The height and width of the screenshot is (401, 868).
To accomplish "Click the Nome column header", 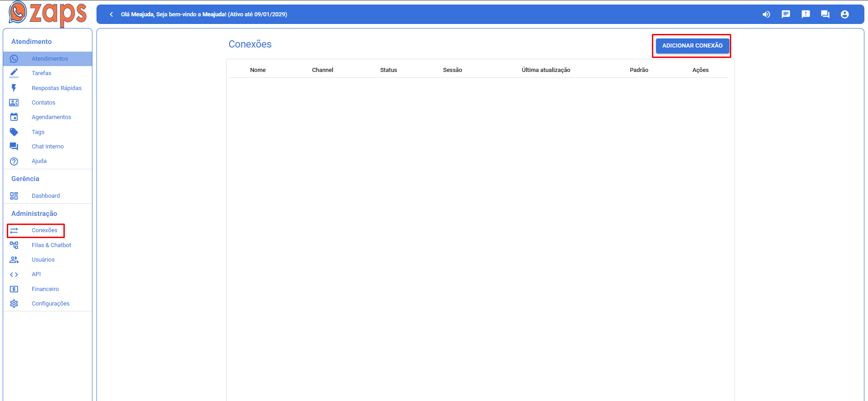I will tap(258, 70).
